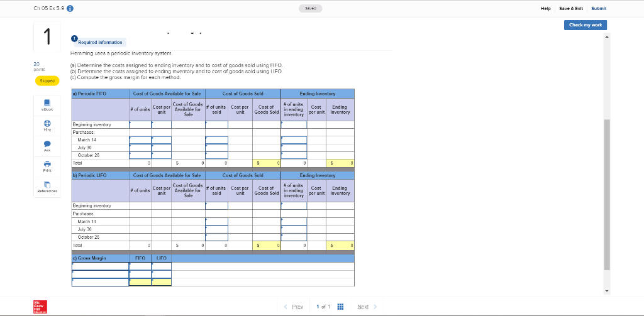Image resolution: width=644 pixels, height=316 pixels.
Task: Click LIFO October 26 ending inventory units field
Action: pos(294,237)
